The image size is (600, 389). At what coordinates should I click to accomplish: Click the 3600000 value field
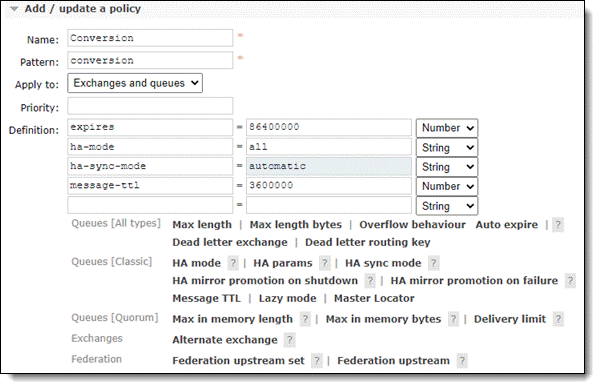coord(329,186)
